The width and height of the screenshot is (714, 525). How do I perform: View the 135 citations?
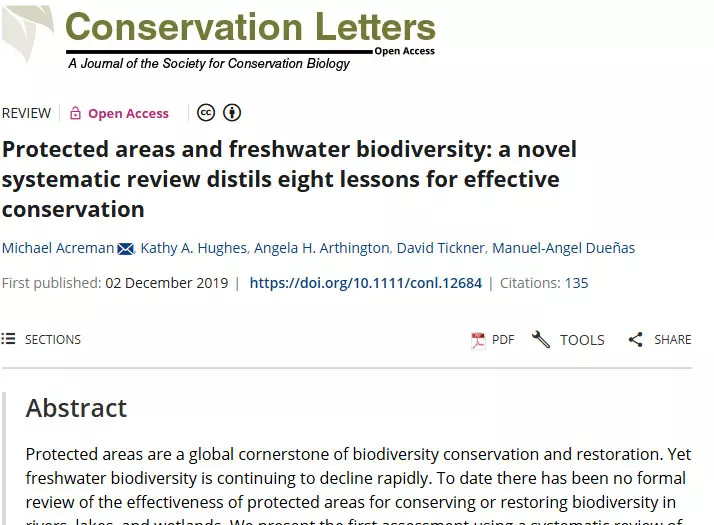(x=576, y=283)
